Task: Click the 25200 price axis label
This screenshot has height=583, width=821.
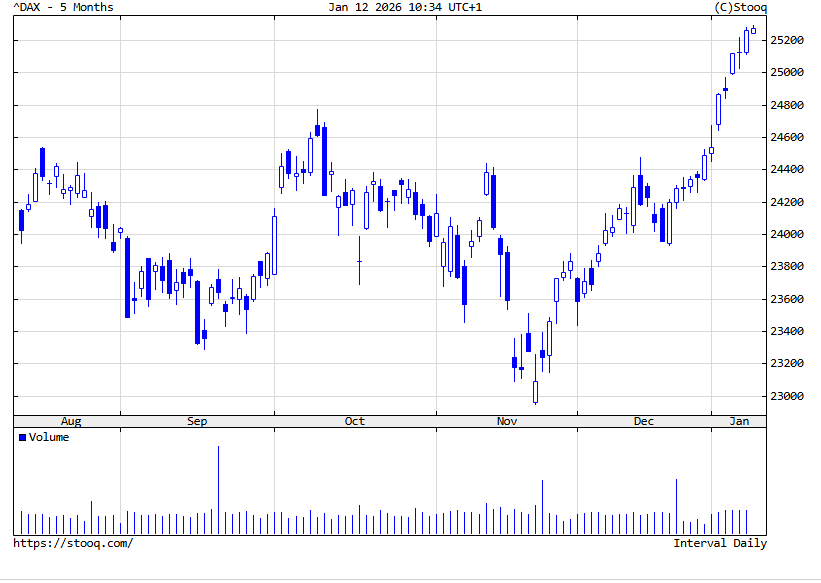Action: 786,40
